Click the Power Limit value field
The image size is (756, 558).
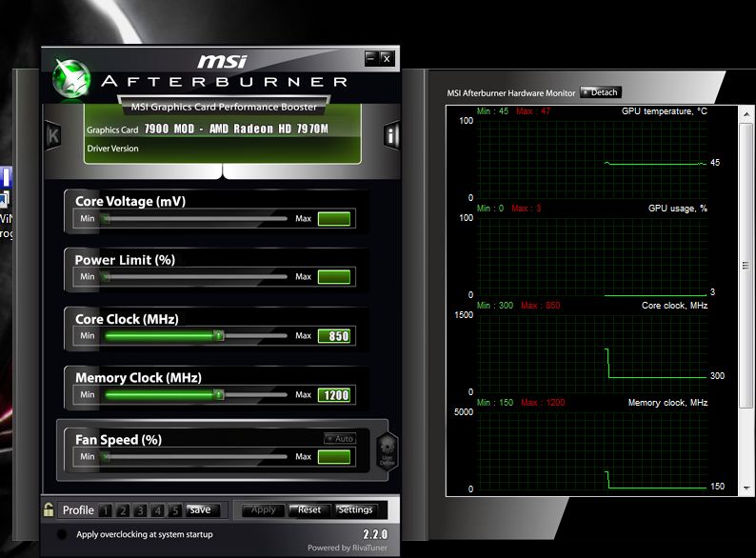pyautogui.click(x=334, y=277)
